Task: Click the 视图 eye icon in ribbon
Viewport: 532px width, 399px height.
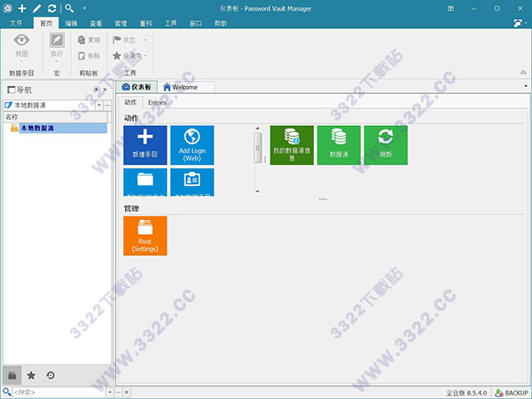Action: tap(21, 40)
